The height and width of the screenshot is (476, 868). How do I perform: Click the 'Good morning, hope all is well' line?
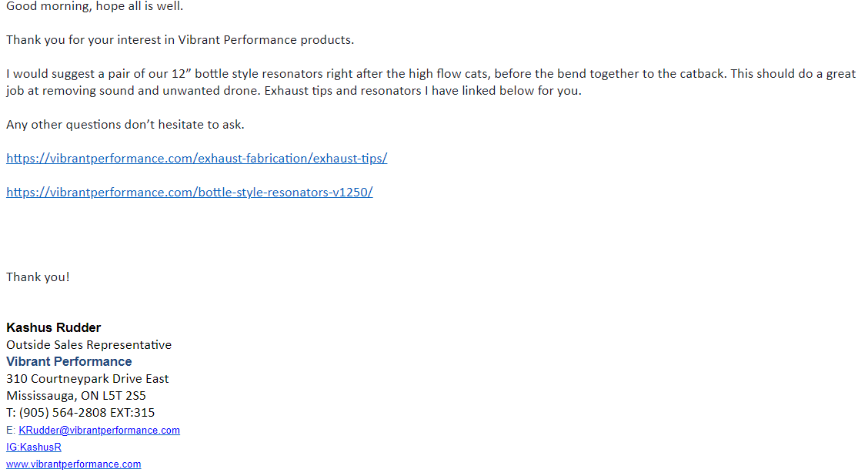click(95, 7)
